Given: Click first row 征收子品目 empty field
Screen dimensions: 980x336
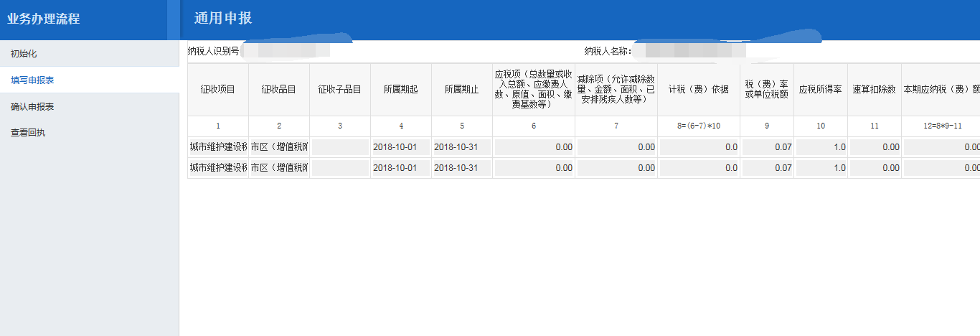Looking at the screenshot, I should point(340,147).
